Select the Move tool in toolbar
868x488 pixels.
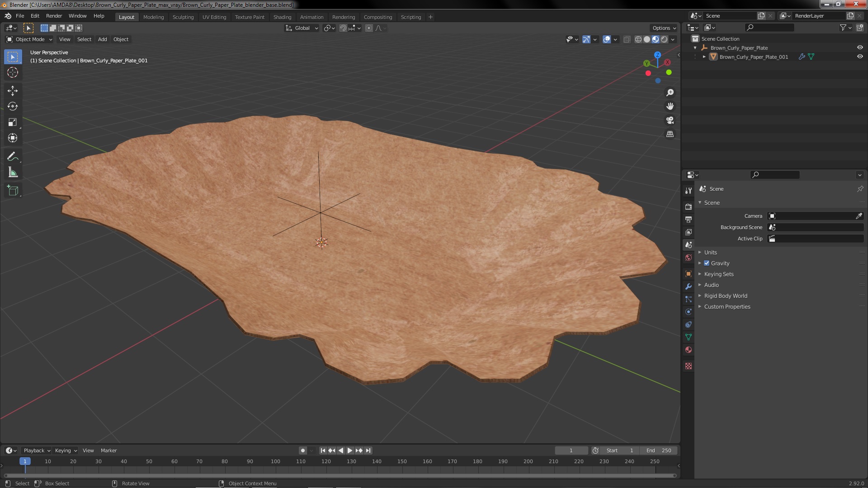point(13,91)
